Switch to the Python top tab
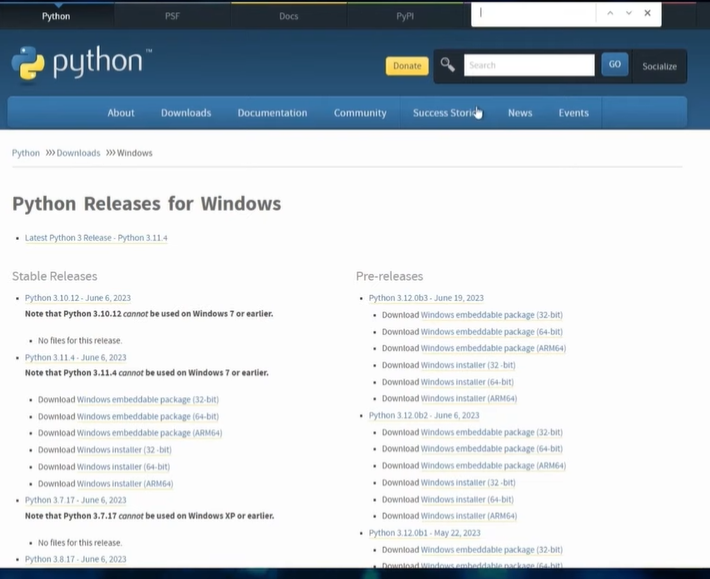The height and width of the screenshot is (579, 710). 56,16
